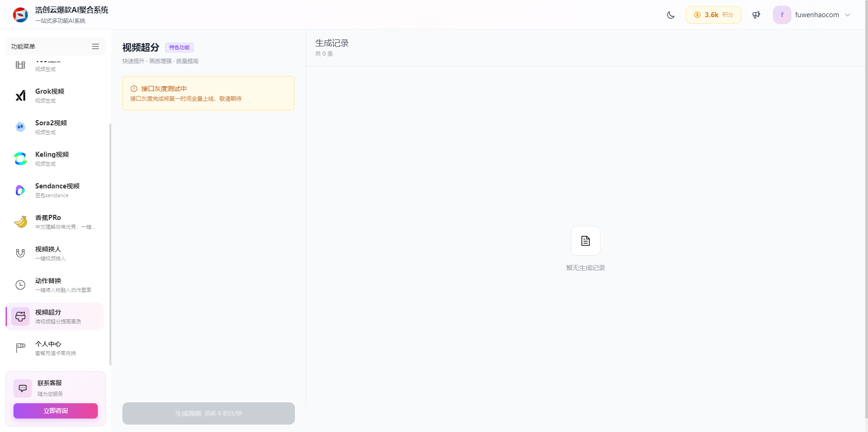Select the Sora2 video icon
This screenshot has width=868, height=432.
tap(20, 127)
